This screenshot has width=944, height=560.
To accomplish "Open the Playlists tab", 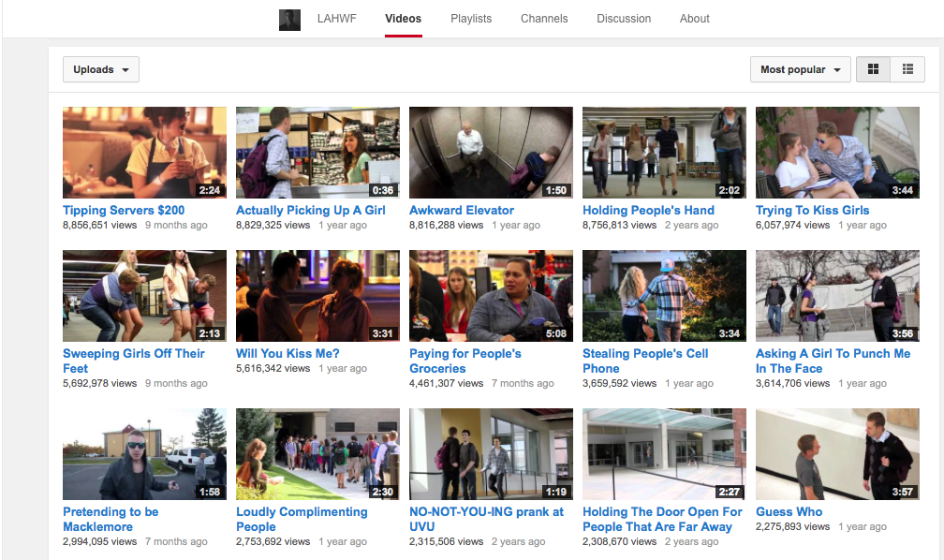I will coord(471,19).
